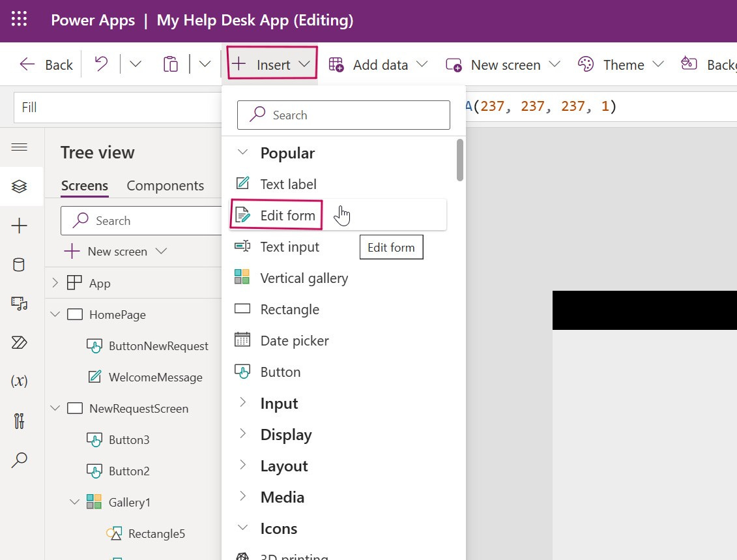Image resolution: width=737 pixels, height=560 pixels.
Task: Switch to the Components tab
Action: click(x=166, y=186)
